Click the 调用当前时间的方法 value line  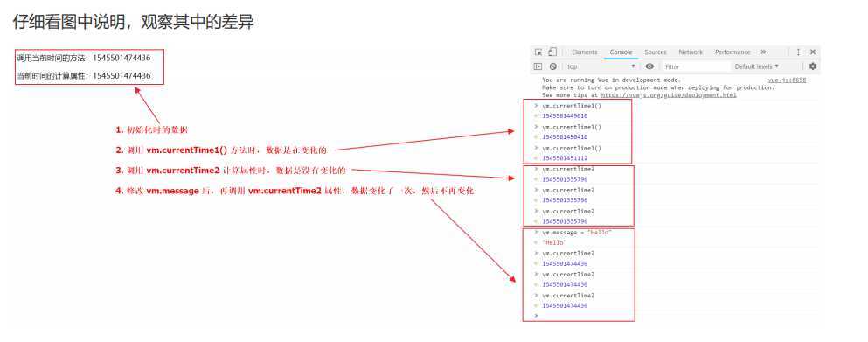83,58
